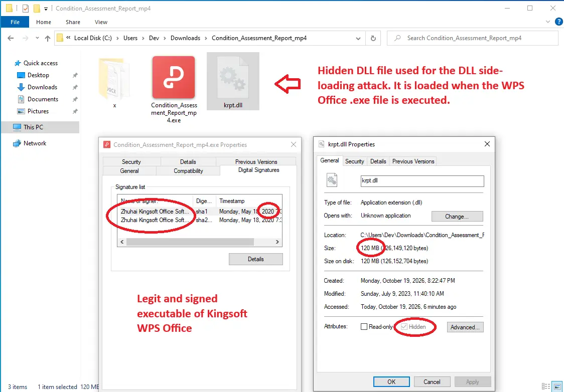Click the Advanced... attributes button
Viewport: 564px width, 392px height.
click(465, 327)
